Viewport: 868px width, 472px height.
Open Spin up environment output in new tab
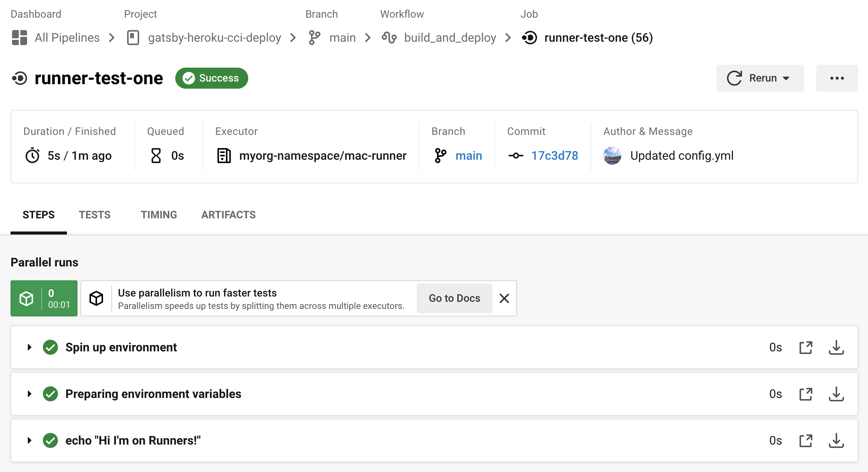tap(806, 347)
